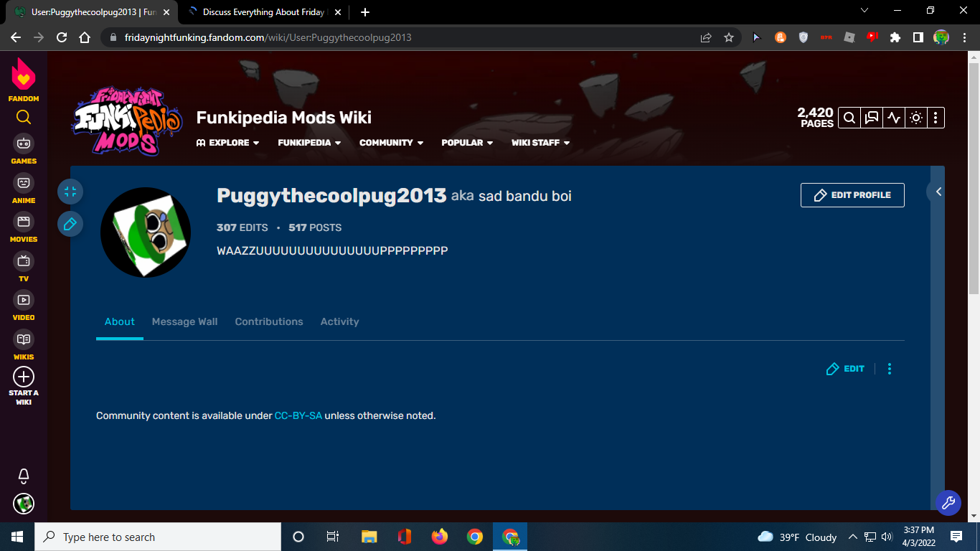Open the Extensions puzzle menu
Image resolution: width=980 pixels, height=551 pixels.
click(895, 37)
